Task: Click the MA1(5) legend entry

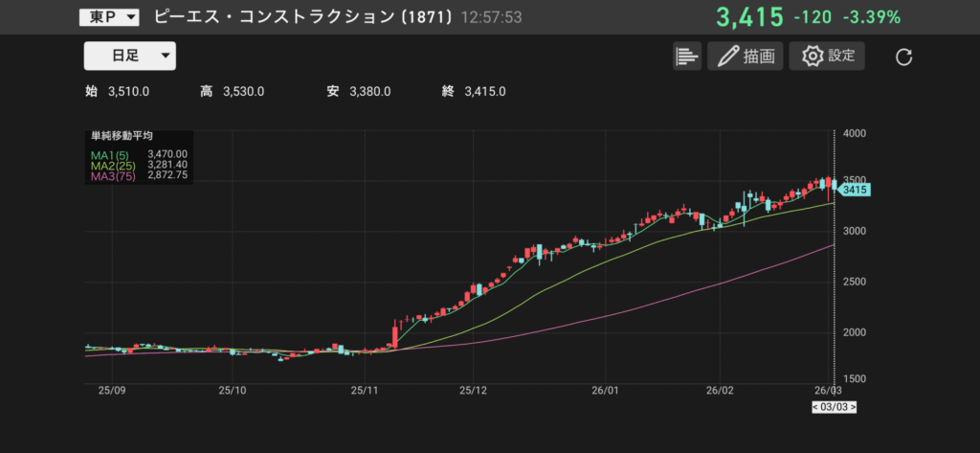Action: [x=109, y=153]
